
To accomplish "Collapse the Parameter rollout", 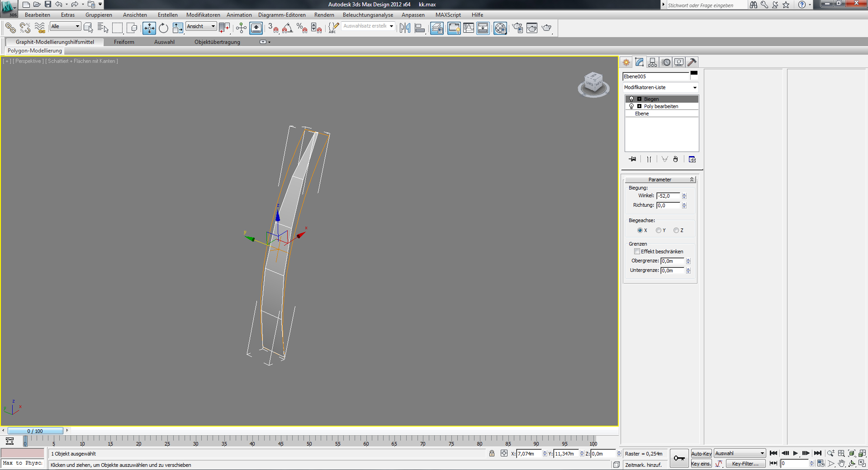I will [x=660, y=180].
